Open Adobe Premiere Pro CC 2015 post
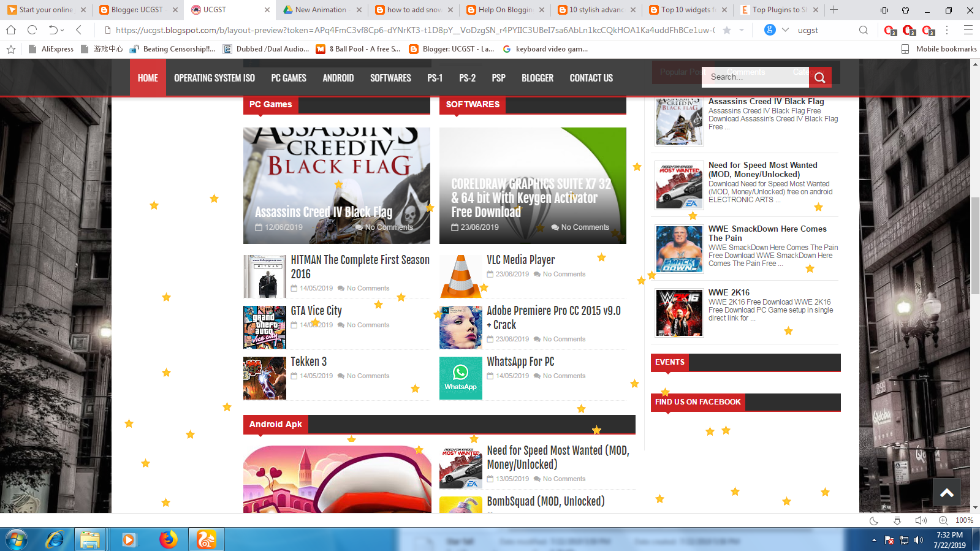This screenshot has height=551, width=980. pos(554,317)
